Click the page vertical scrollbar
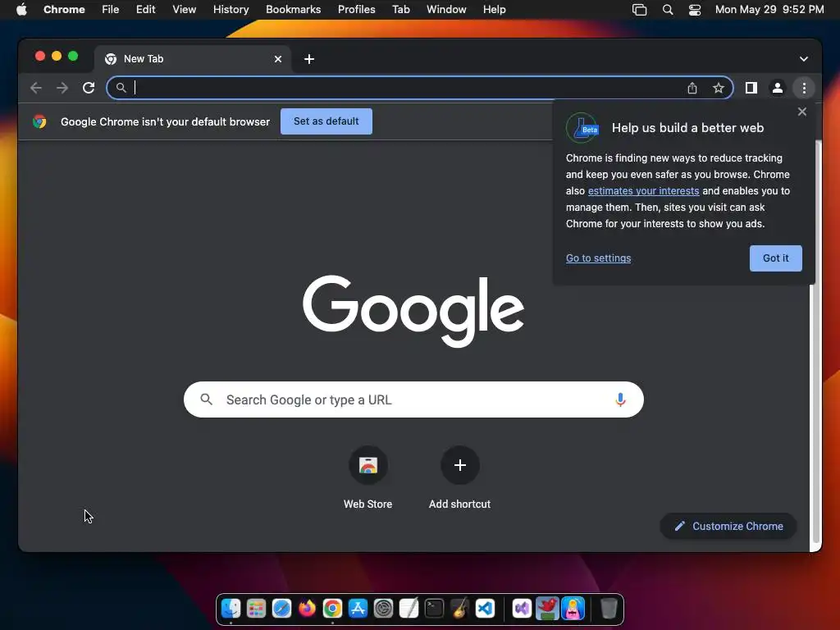Viewport: 840px width, 630px height. point(815,343)
